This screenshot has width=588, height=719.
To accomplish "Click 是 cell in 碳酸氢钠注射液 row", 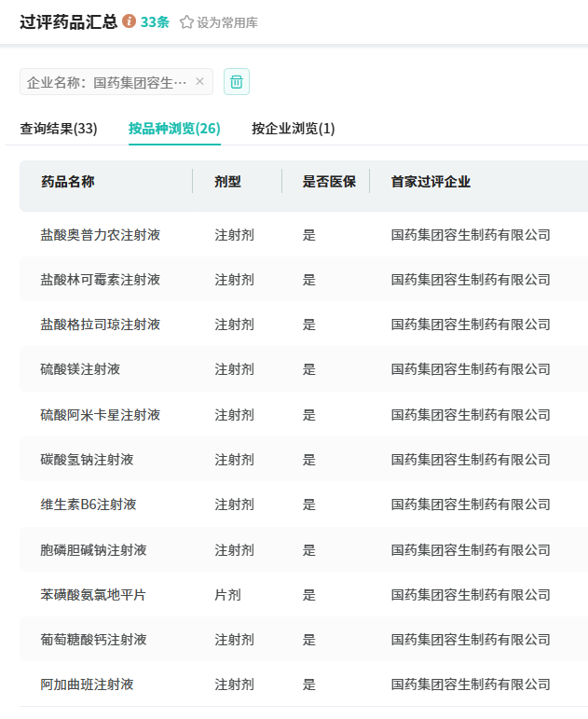I will (x=308, y=460).
